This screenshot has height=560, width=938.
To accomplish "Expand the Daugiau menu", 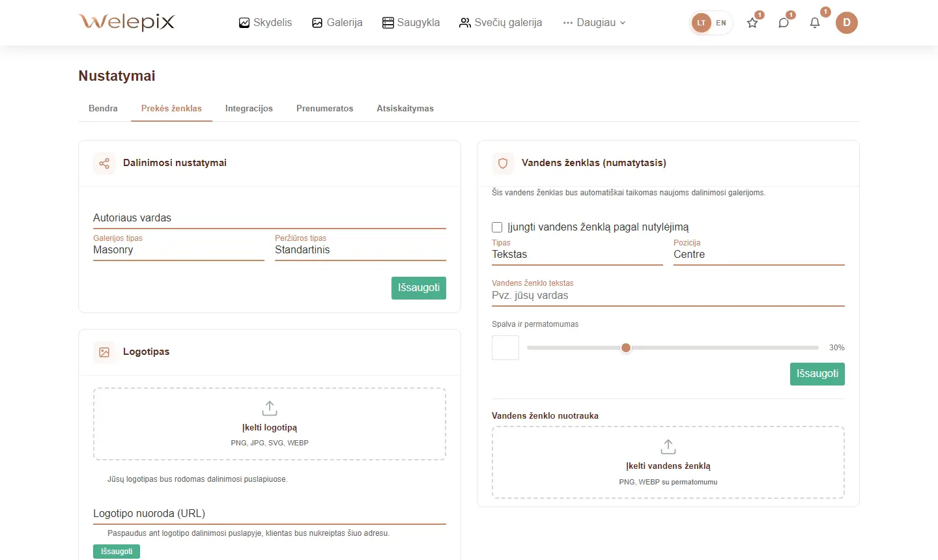I will (594, 23).
